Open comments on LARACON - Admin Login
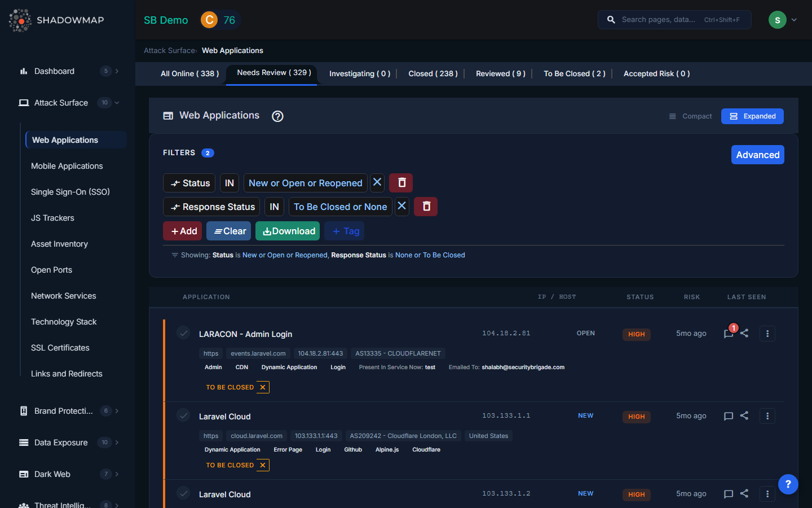The image size is (812, 508). (728, 334)
